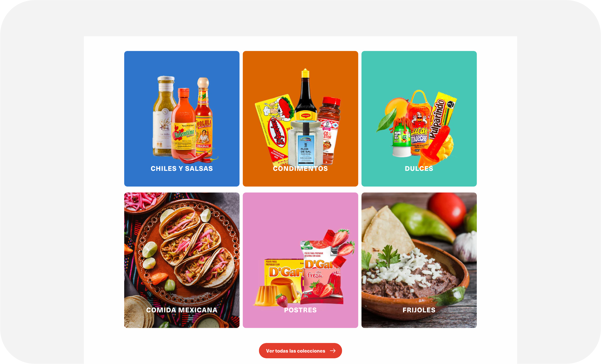Select the D'Gari flan powder box
This screenshot has width=601, height=364.
pos(283,275)
